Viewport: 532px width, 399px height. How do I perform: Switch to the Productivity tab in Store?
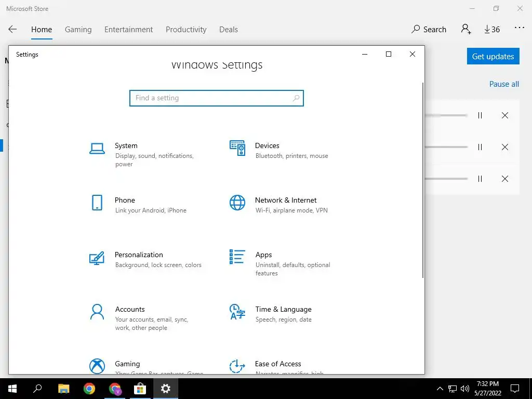186,30
